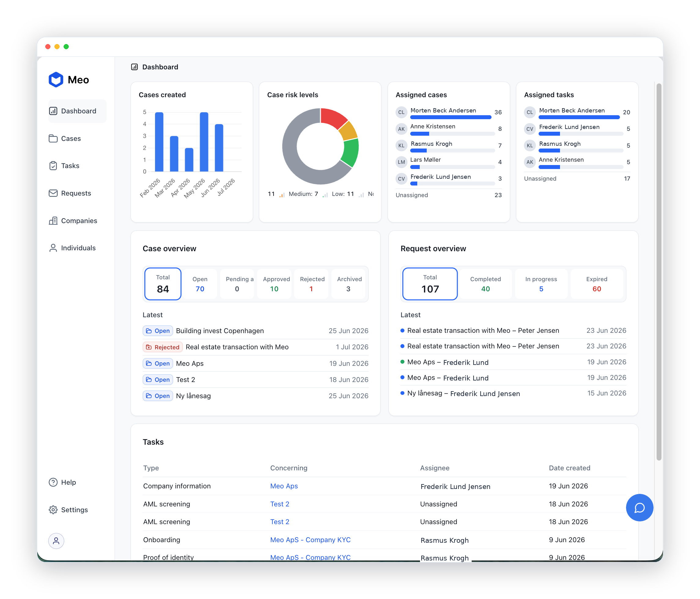700x599 pixels.
Task: Click Open badge for Building invest Copenhagen
Action: (x=158, y=331)
